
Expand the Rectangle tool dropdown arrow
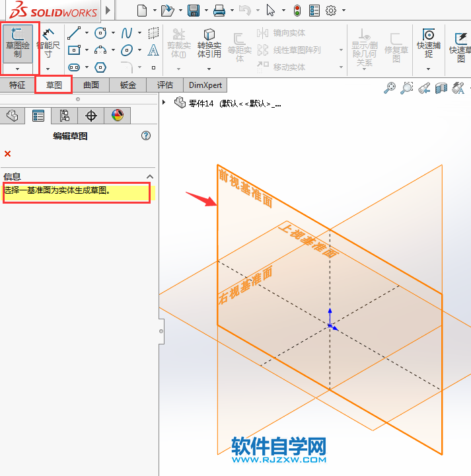[x=87, y=50]
